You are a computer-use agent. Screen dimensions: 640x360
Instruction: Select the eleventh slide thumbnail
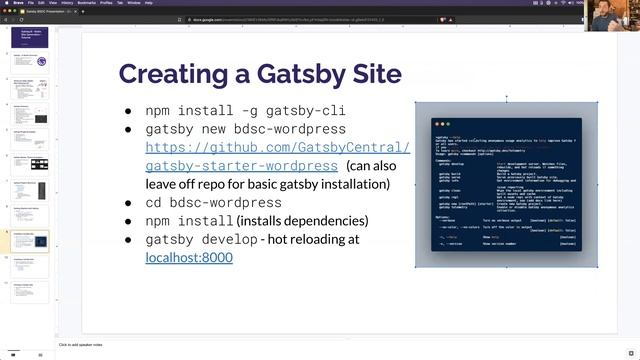tap(30, 292)
